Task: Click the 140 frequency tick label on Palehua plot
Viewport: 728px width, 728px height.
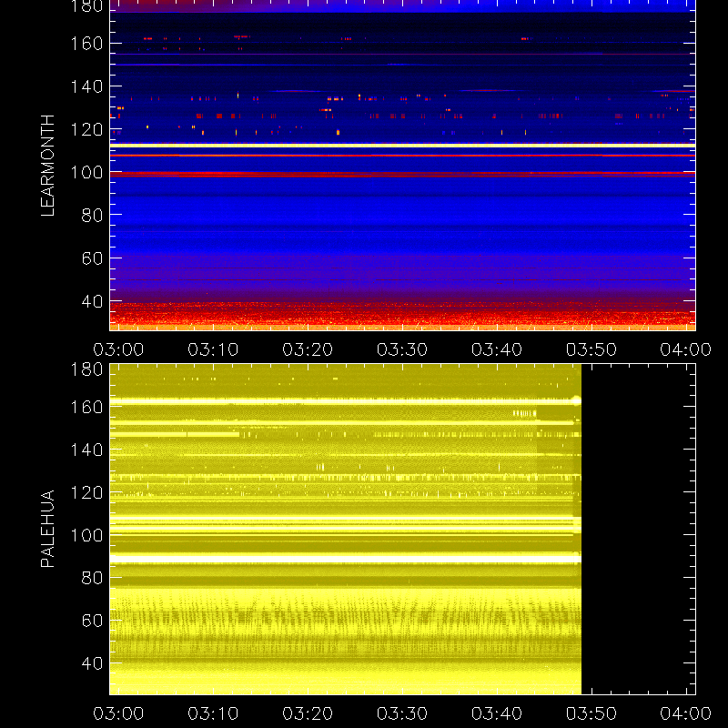Action: point(86,450)
